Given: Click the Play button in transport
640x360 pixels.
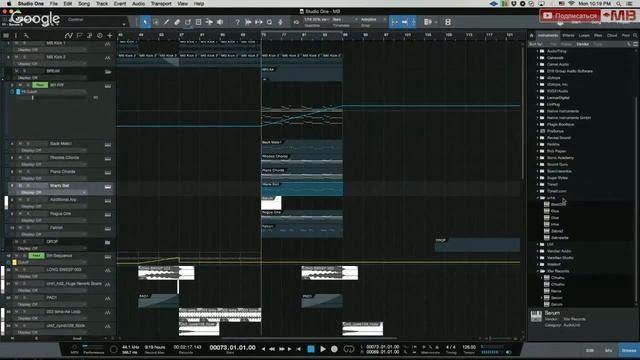Looking at the screenshot, I should coord(323,349).
